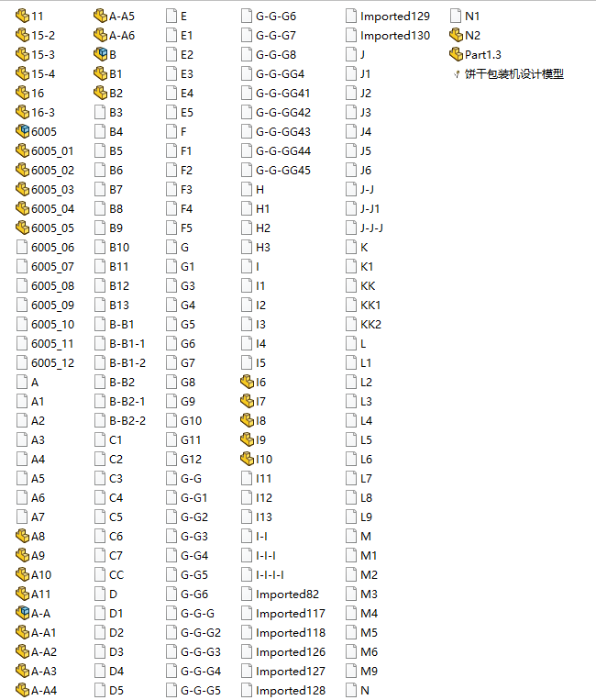Click the assembly icon of file 6005
This screenshot has height=700, width=596.
click(22, 132)
